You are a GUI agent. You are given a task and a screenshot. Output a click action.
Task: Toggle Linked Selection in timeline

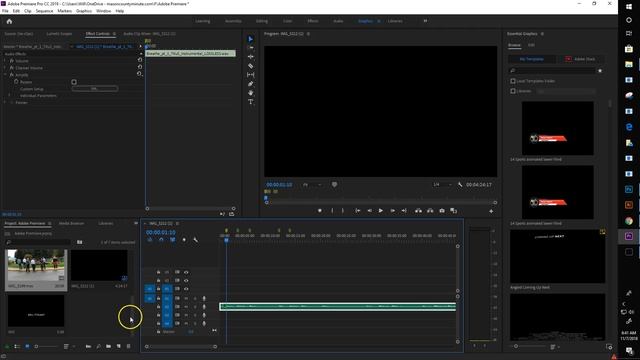172,240
